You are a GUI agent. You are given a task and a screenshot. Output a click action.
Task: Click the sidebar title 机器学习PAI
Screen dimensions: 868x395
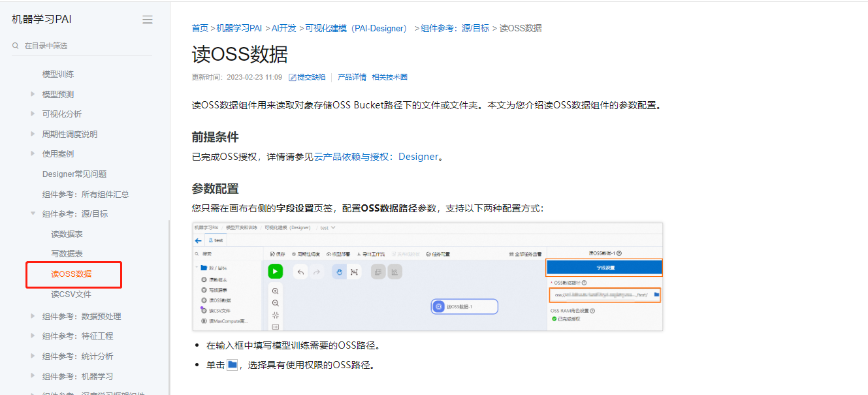point(42,20)
